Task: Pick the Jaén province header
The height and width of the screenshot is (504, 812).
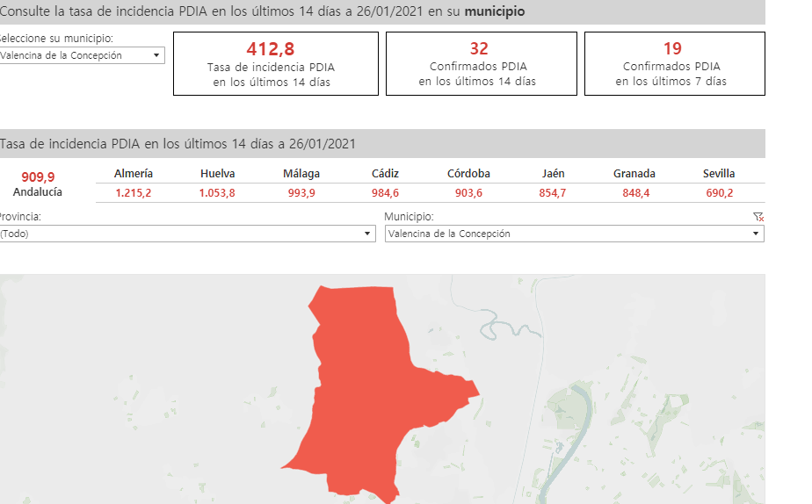Action: (x=553, y=174)
